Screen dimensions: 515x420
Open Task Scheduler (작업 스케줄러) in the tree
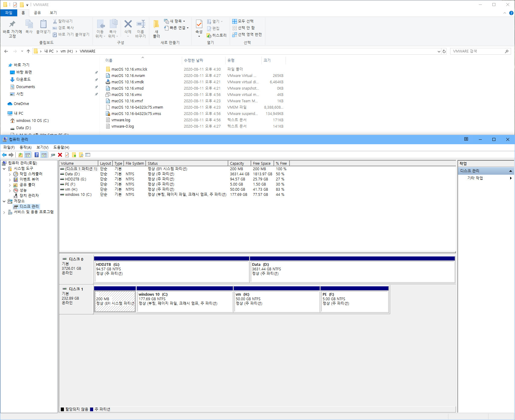(31, 174)
